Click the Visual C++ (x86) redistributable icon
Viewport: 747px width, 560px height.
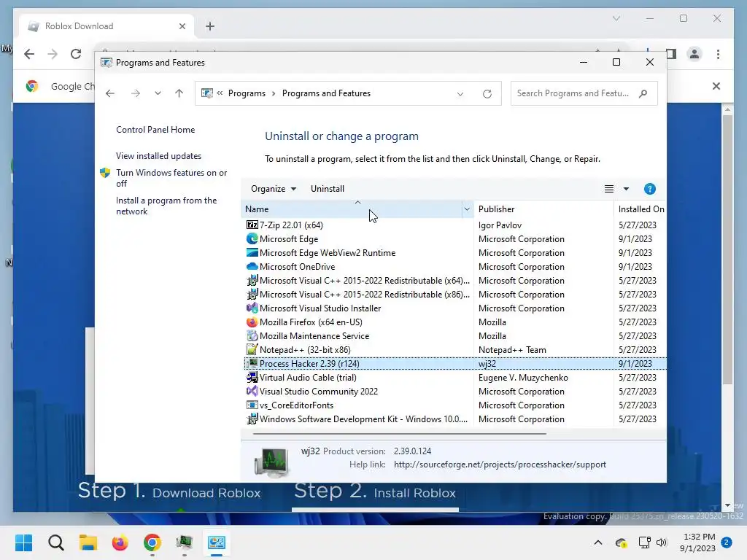pos(252,295)
